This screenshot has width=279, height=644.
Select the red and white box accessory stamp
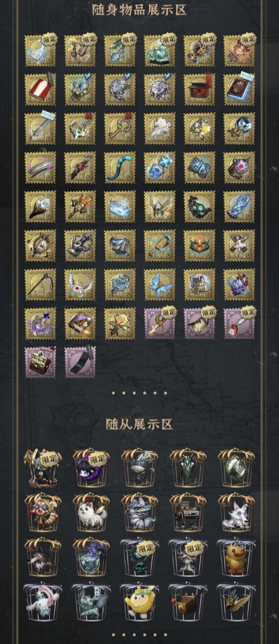click(x=40, y=90)
